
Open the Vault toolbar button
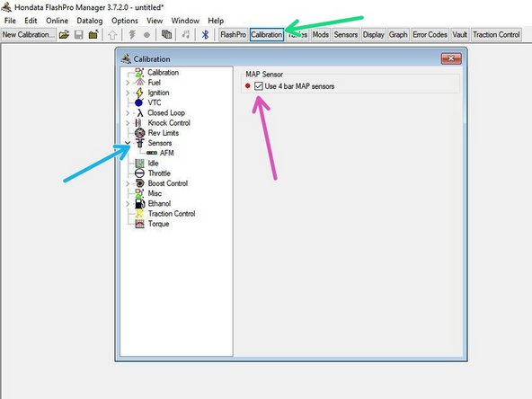click(460, 35)
